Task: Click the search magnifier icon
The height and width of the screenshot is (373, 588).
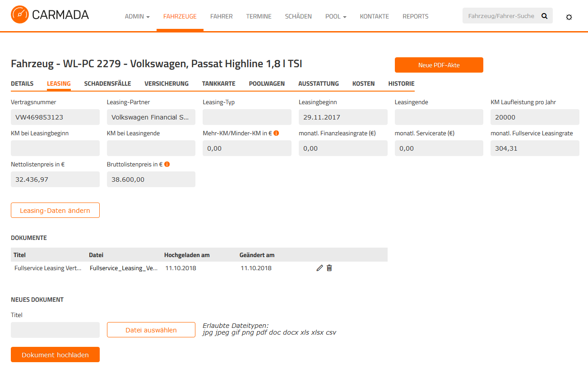Action: (544, 16)
